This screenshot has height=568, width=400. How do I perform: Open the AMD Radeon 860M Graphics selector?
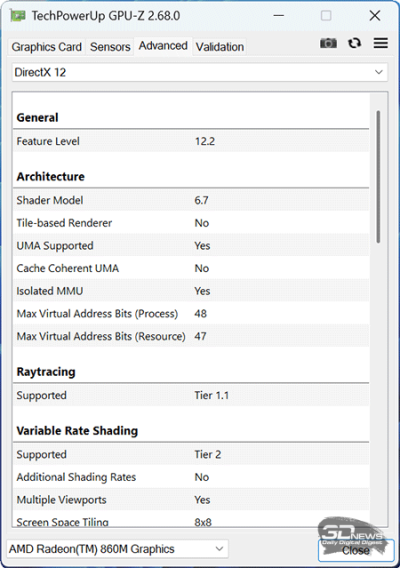tap(117, 549)
